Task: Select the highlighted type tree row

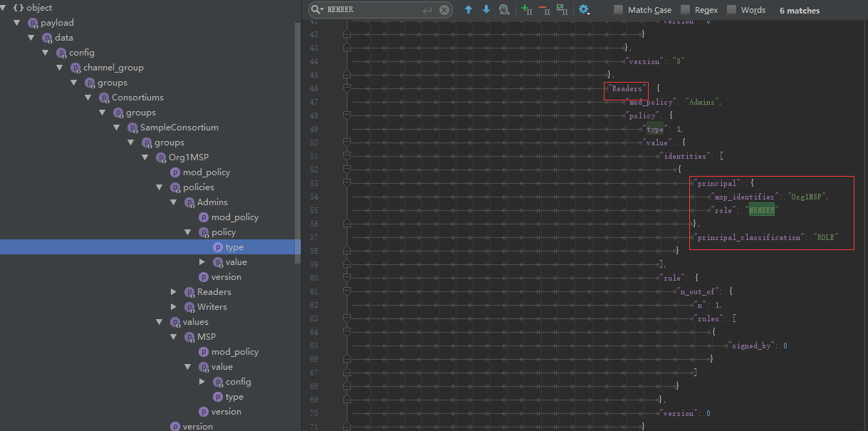Action: coord(150,247)
